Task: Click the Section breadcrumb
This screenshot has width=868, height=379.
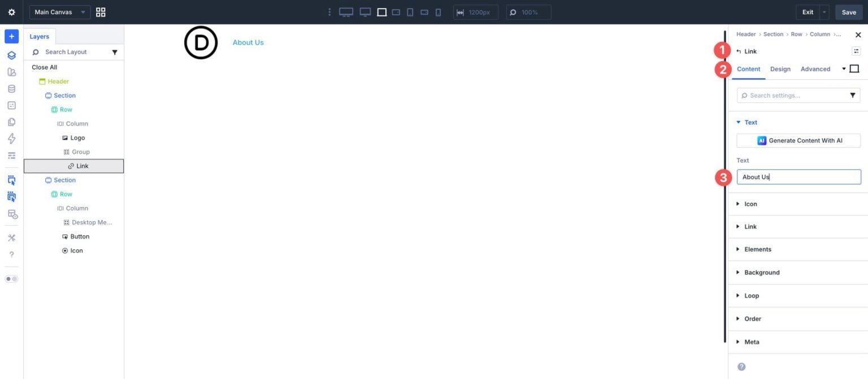Action: (x=773, y=35)
